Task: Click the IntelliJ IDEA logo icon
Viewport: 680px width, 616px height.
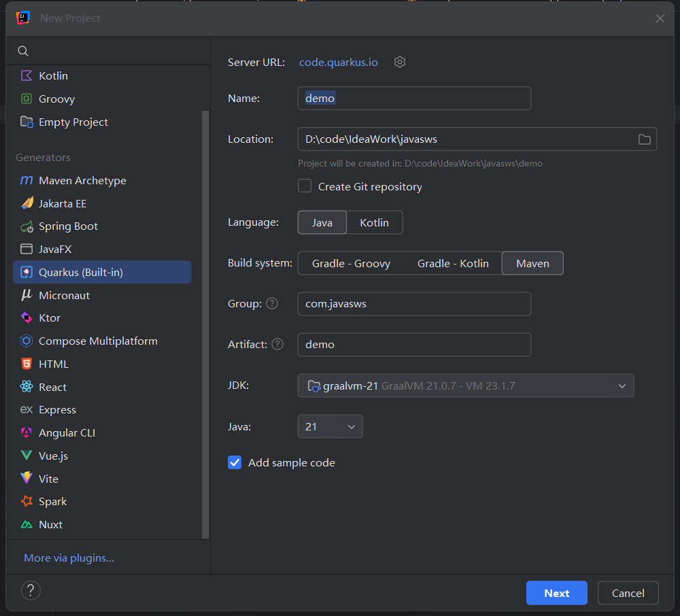Action: pyautogui.click(x=22, y=18)
